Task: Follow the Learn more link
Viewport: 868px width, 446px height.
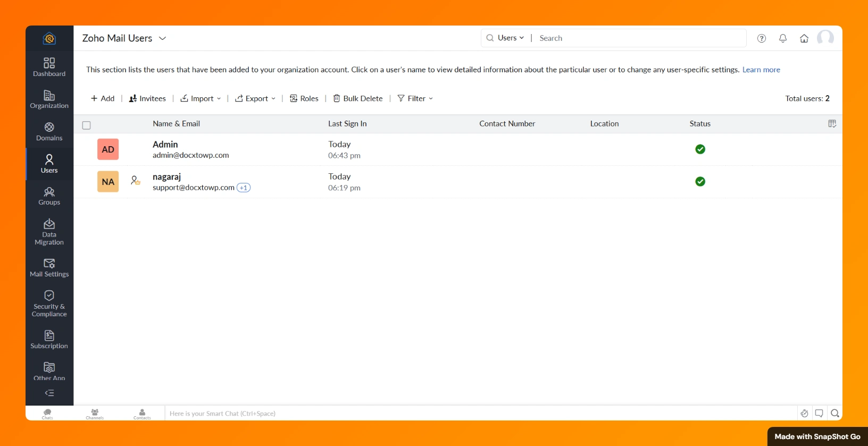Action: (761, 70)
